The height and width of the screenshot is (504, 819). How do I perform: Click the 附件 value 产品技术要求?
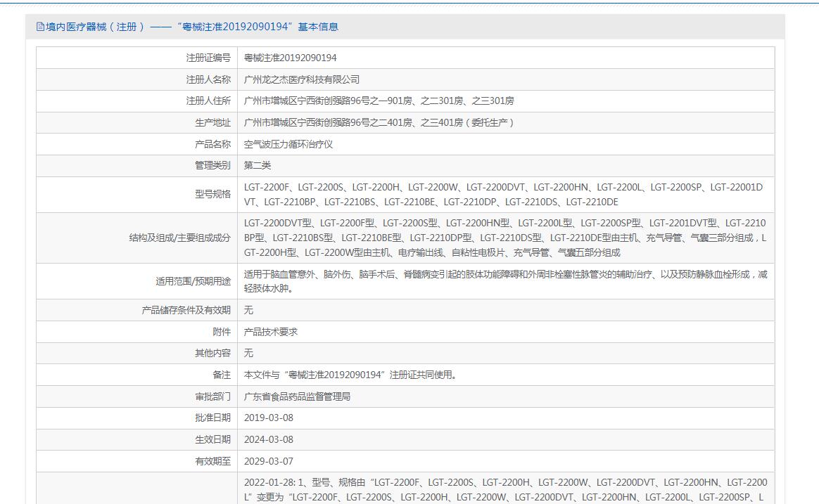[270, 331]
